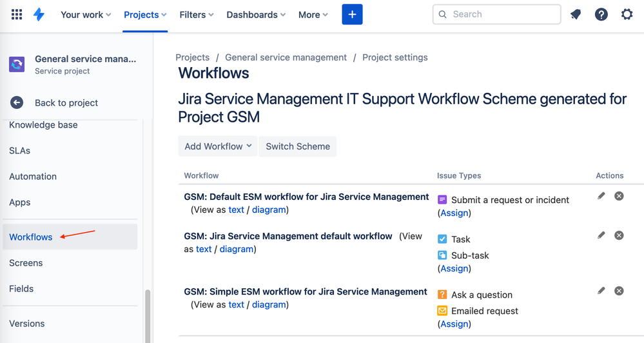This screenshot has width=644, height=343.
Task: Click the Actions column header
Action: 609,175
